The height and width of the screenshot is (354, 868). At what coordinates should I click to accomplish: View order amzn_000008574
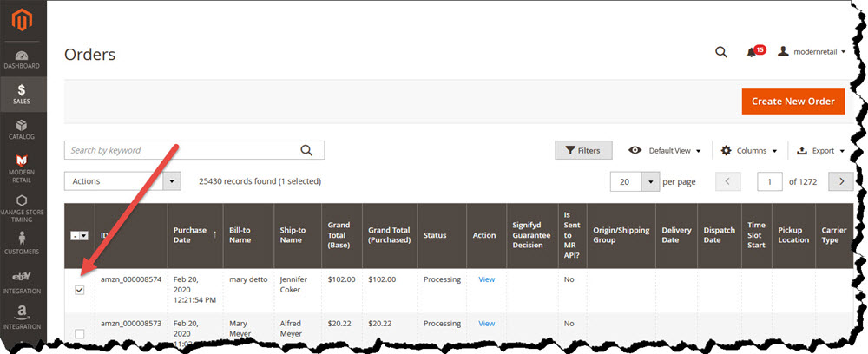click(487, 279)
